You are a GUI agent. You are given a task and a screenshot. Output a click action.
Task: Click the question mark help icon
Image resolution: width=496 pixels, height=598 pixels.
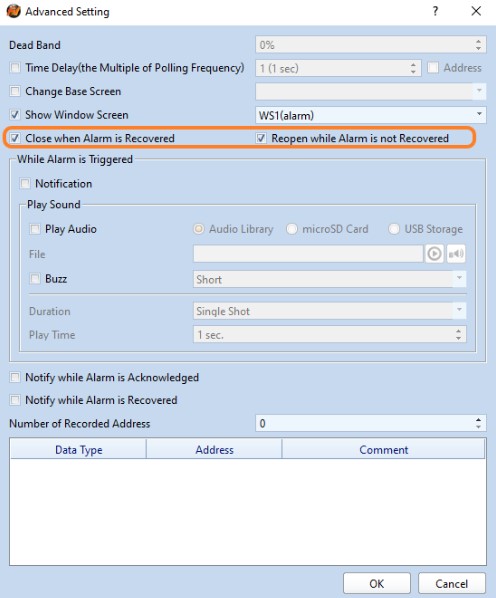(x=435, y=11)
